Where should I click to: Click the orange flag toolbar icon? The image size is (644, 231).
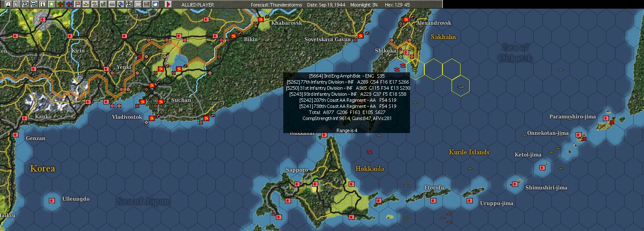77,4
